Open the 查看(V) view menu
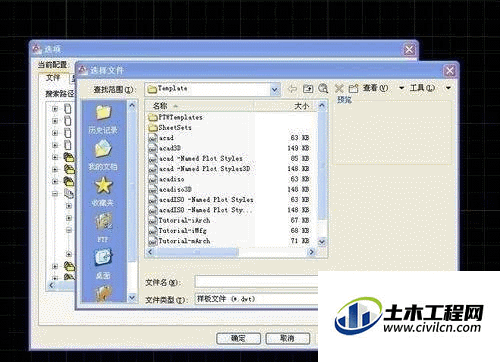The width and height of the screenshot is (500, 362). pos(375,88)
